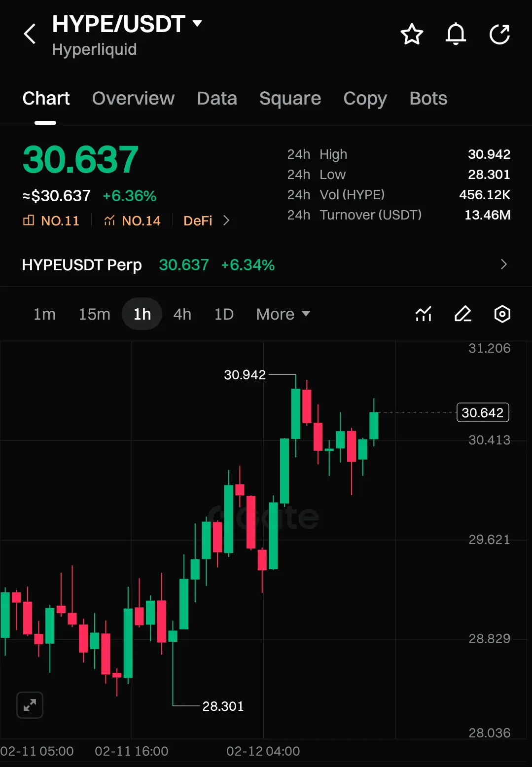Tap the share icon at top right
This screenshot has height=767, width=532.
pyautogui.click(x=499, y=34)
